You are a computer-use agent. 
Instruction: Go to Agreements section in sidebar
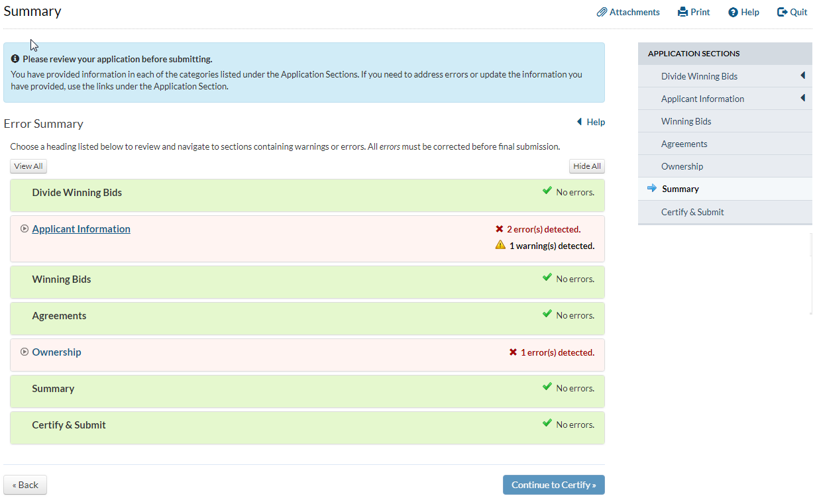coord(684,144)
